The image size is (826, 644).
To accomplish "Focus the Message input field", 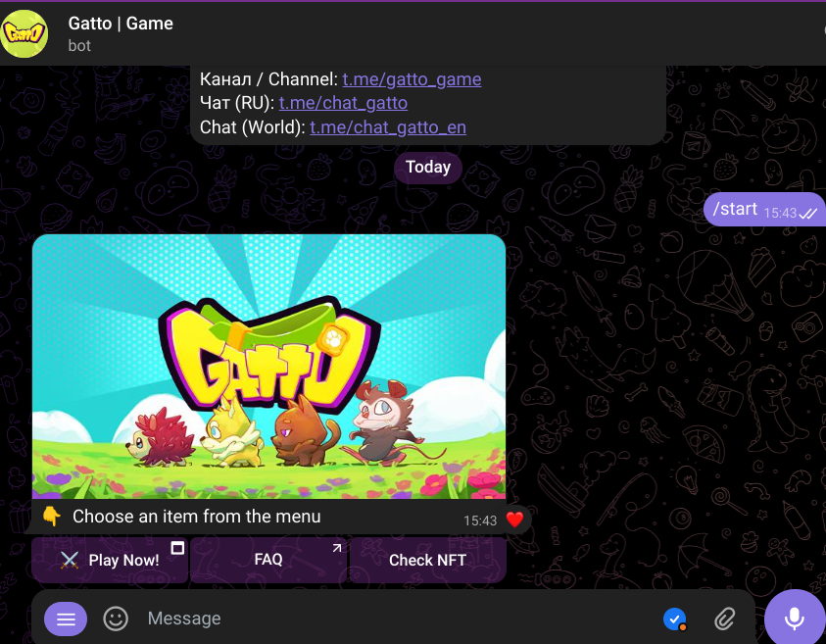I will tap(395, 619).
